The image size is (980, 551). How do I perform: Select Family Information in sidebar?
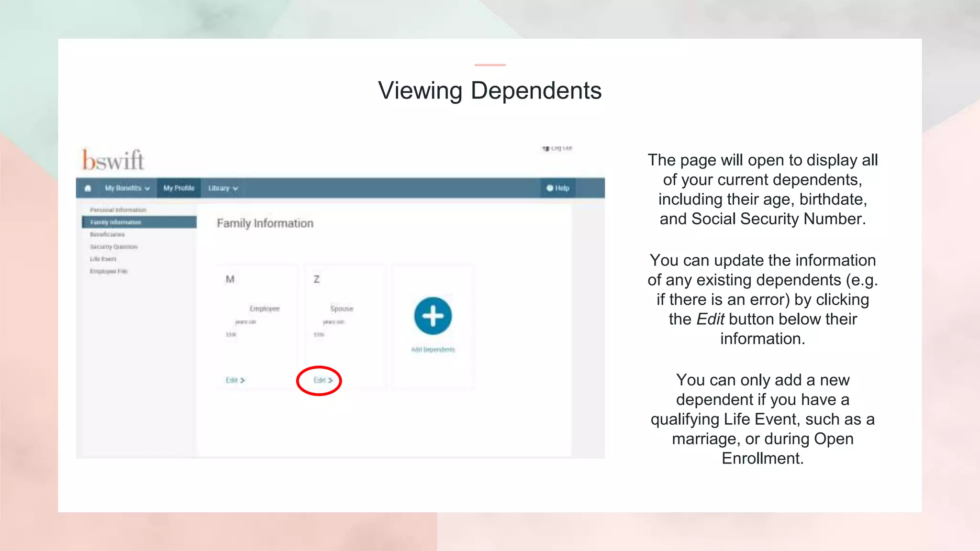116,222
